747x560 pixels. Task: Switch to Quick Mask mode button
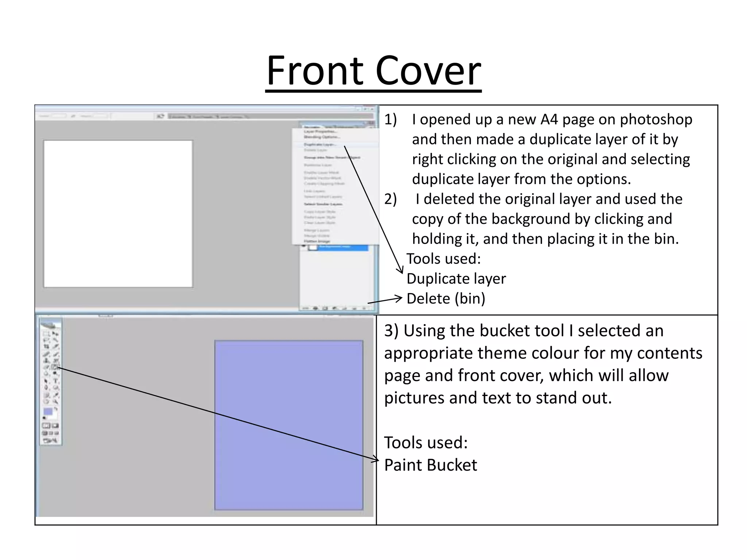point(55,426)
